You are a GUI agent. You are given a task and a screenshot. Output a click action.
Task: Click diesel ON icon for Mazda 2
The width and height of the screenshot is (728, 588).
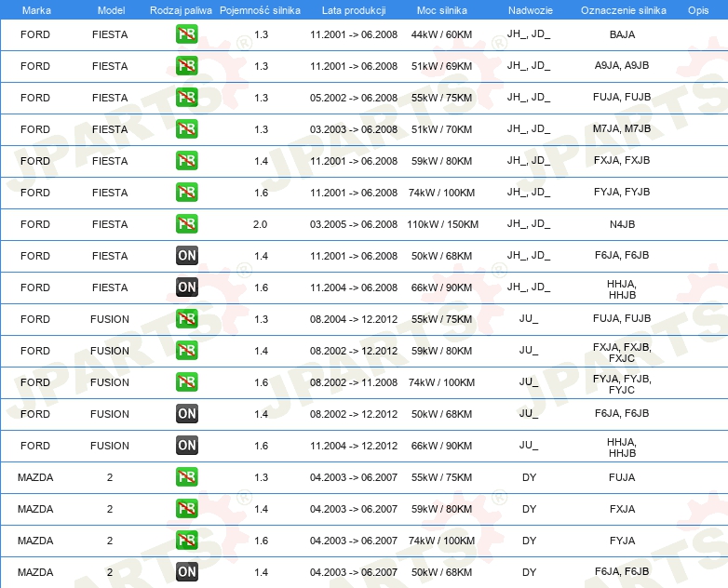click(186, 572)
